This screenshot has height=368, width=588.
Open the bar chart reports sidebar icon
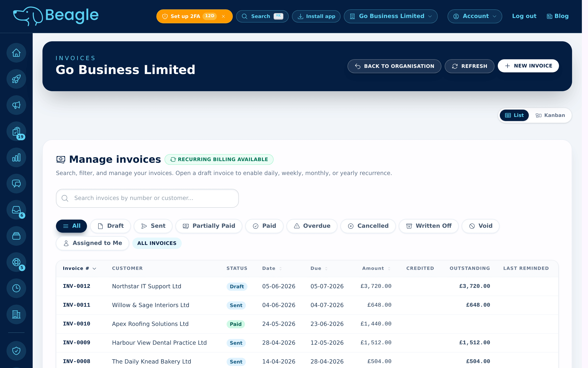pyautogui.click(x=16, y=157)
